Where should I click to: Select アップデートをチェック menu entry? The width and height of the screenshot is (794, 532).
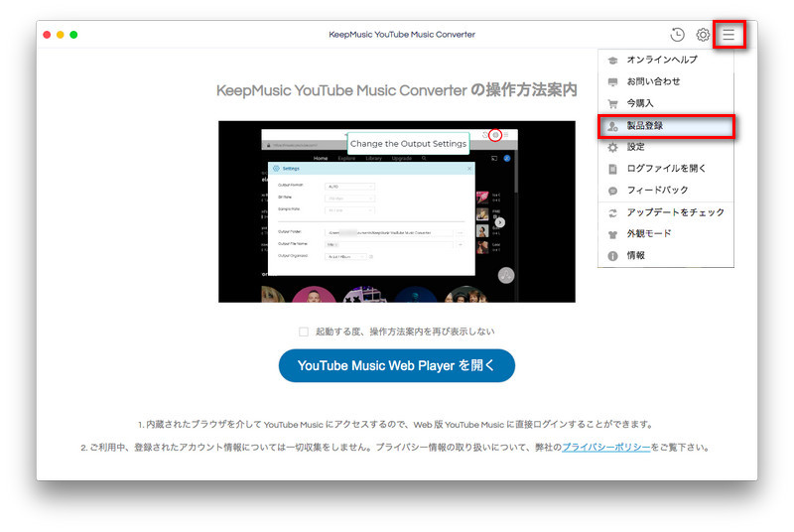coord(666,212)
